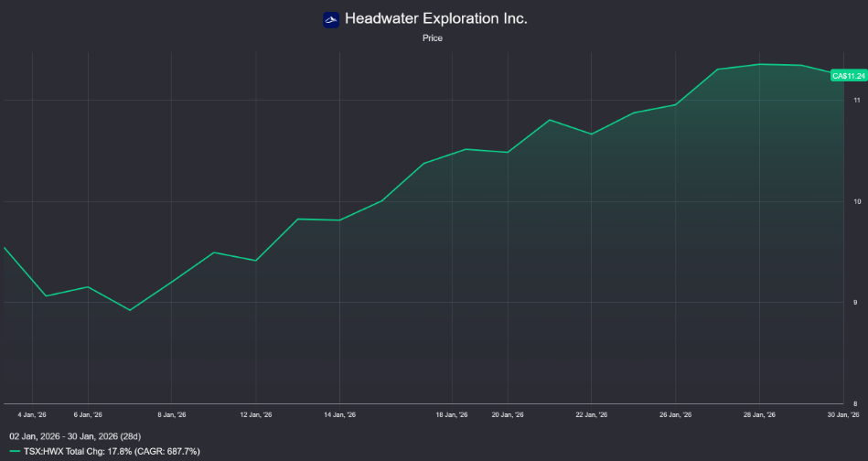Viewport: 868px width, 461px height.
Task: Click the peak price point at 28 Jan
Action: click(759, 64)
